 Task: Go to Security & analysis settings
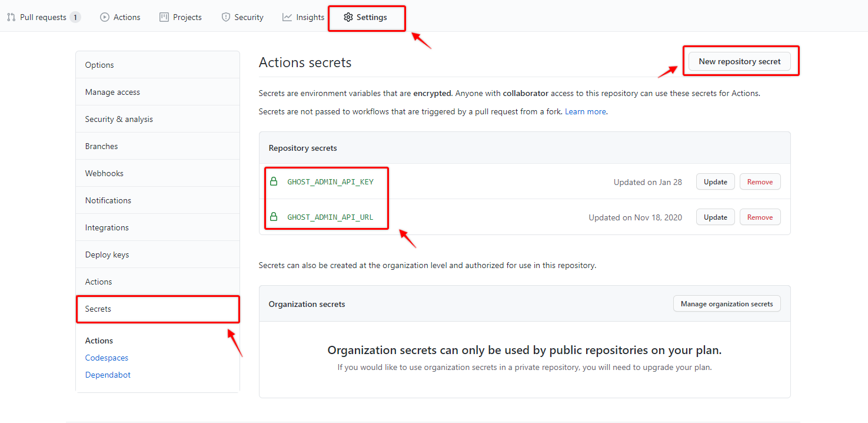158,119
